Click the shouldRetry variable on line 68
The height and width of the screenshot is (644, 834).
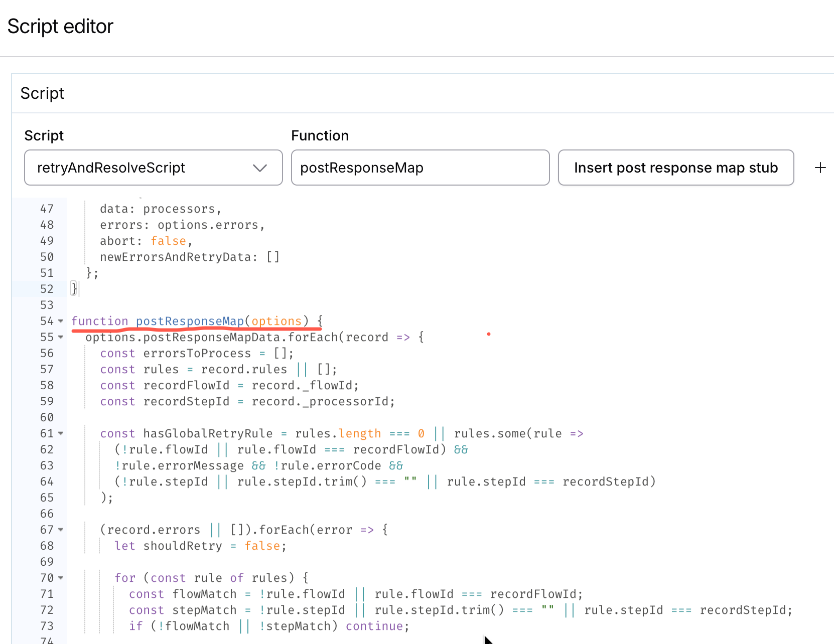182,546
